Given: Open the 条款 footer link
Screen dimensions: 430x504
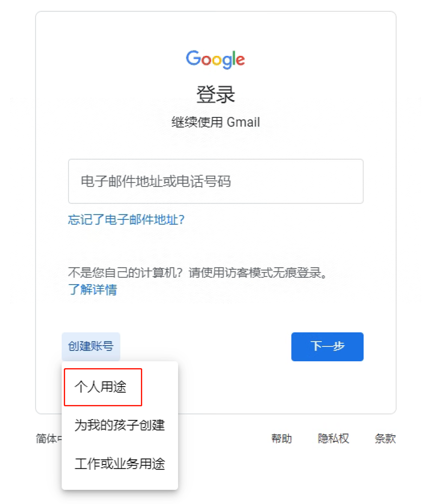Looking at the screenshot, I should (385, 438).
